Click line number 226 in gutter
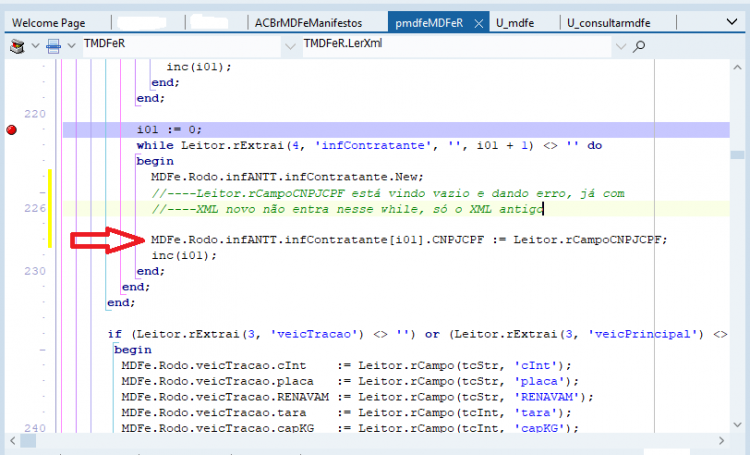The image size is (750, 455). (35, 208)
